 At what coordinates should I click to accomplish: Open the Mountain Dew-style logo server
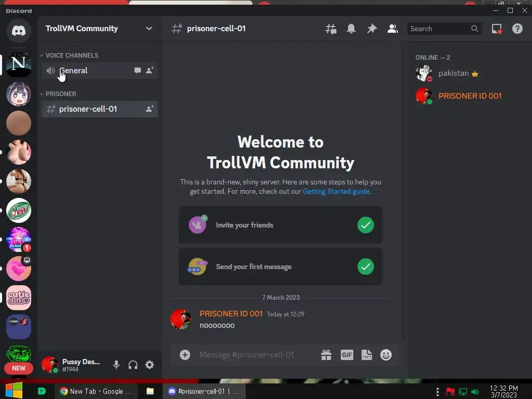[19, 210]
